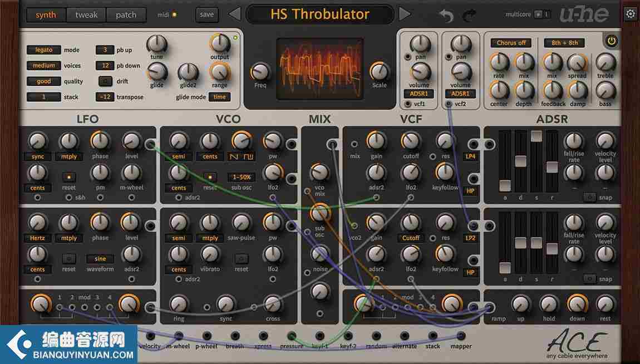Image resolution: width=640 pixels, height=364 pixels.
Task: Click the LFO2 Hertz rate mode button
Action: click(37, 238)
